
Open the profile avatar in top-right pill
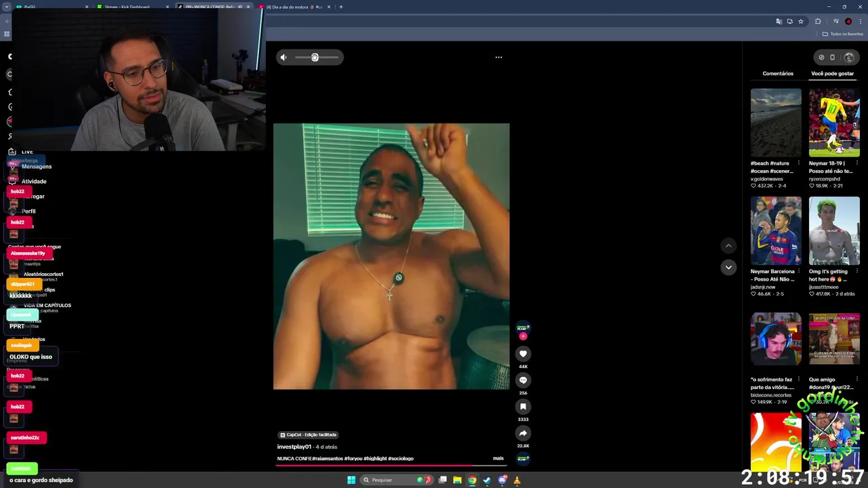[849, 58]
